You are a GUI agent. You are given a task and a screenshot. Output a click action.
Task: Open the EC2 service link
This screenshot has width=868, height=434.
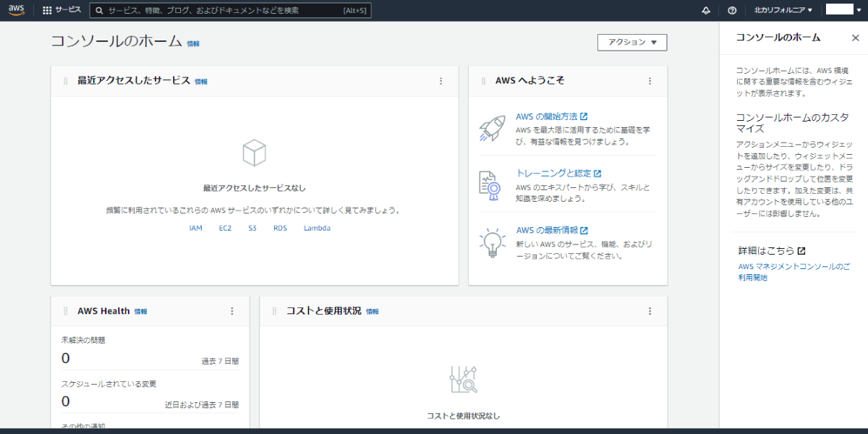pos(225,228)
